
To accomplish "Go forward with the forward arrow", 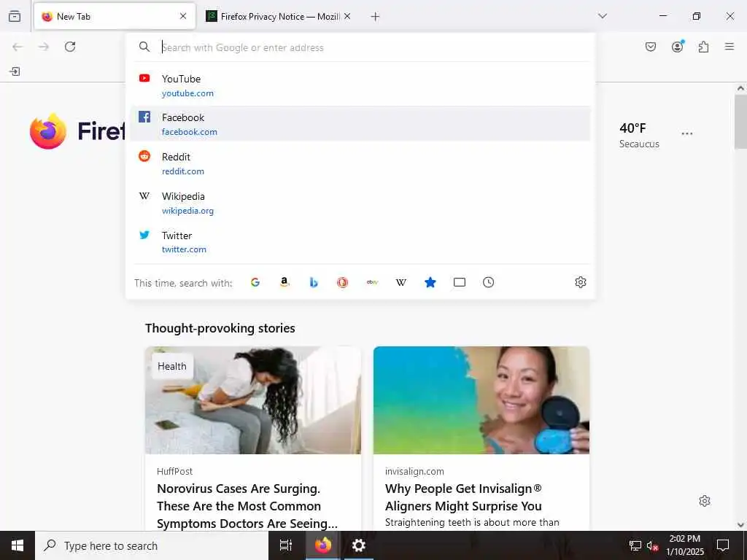I will point(44,47).
